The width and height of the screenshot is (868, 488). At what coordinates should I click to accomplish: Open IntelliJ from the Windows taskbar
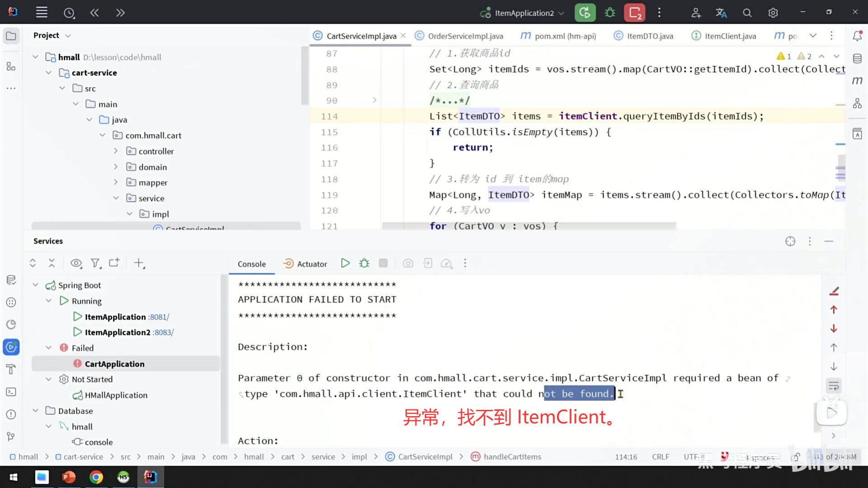coord(150,477)
